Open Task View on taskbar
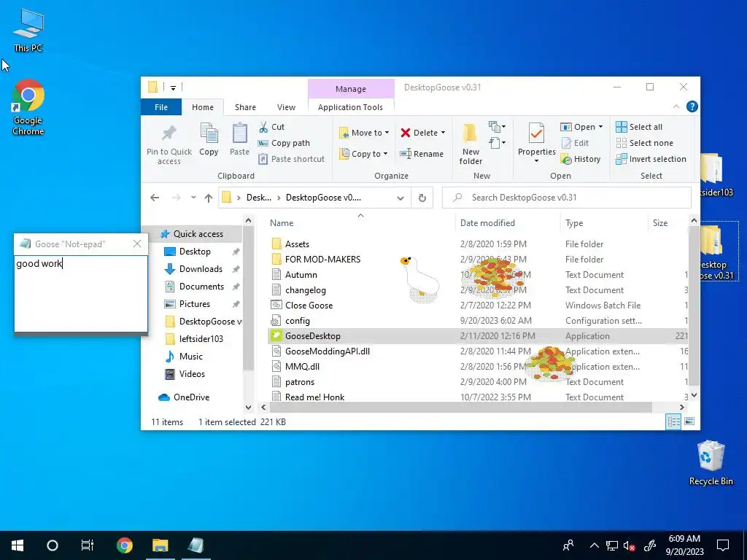The image size is (747, 560). (88, 545)
